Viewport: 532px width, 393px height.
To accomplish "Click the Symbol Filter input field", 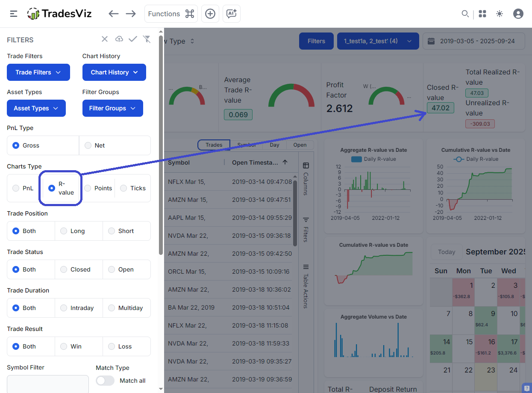I will coord(48,384).
